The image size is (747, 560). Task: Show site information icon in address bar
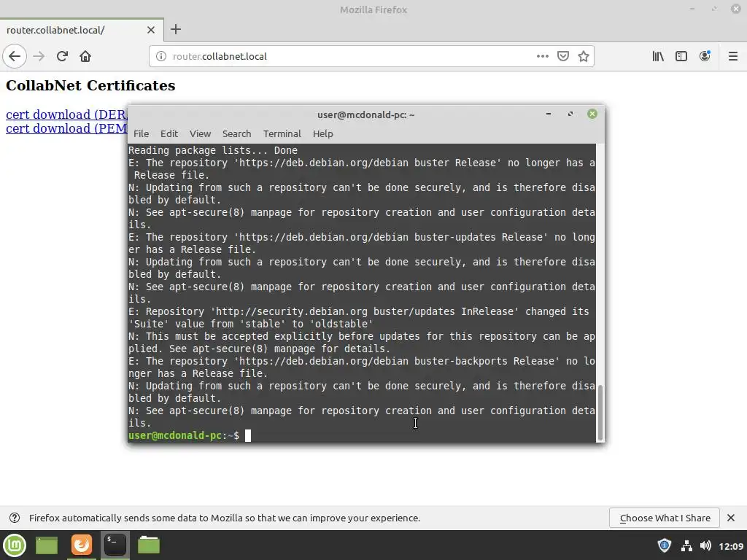161,56
